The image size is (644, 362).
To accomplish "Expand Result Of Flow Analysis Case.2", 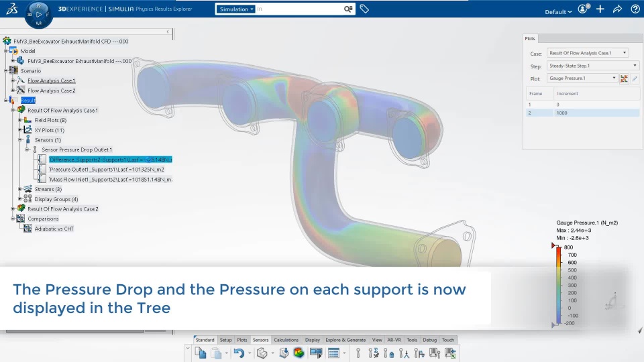I will point(13,209).
